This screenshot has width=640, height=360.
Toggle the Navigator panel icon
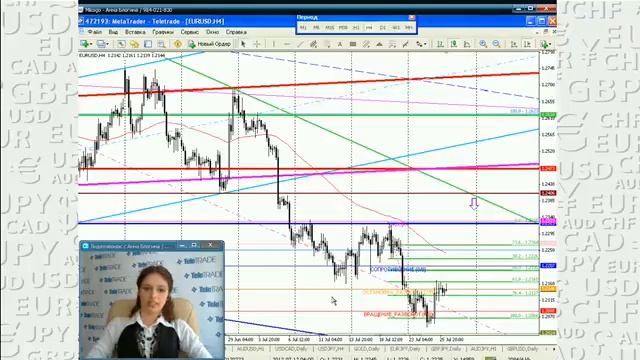pos(148,44)
